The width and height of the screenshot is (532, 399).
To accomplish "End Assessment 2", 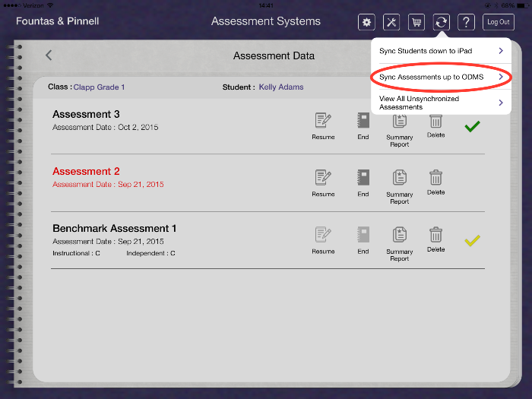I will pyautogui.click(x=363, y=183).
